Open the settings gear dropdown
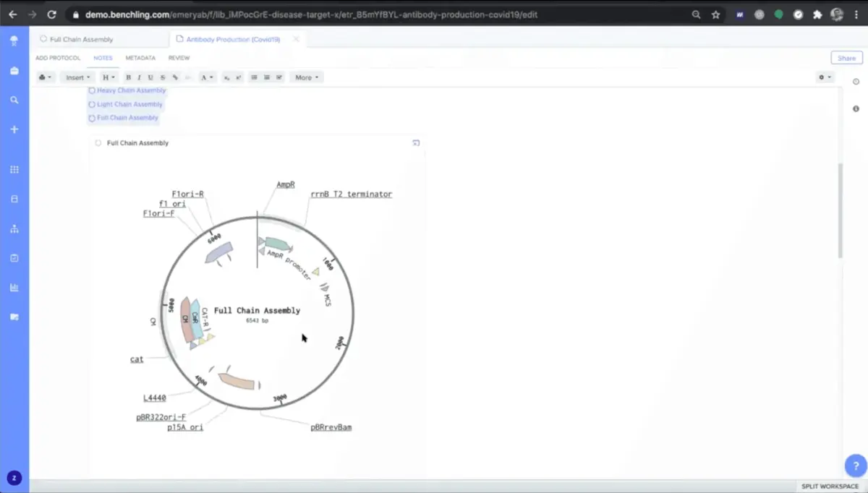Viewport: 868px width, 493px height. [825, 77]
